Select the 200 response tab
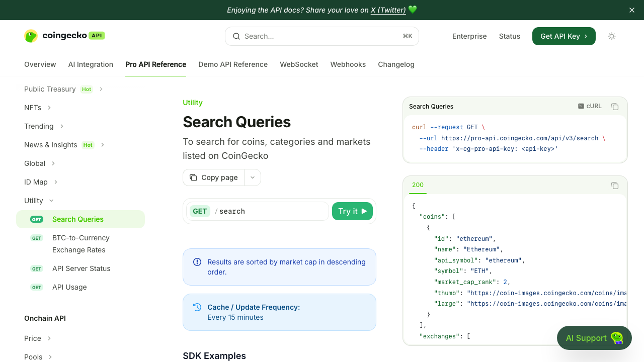The width and height of the screenshot is (644, 362). (x=418, y=185)
